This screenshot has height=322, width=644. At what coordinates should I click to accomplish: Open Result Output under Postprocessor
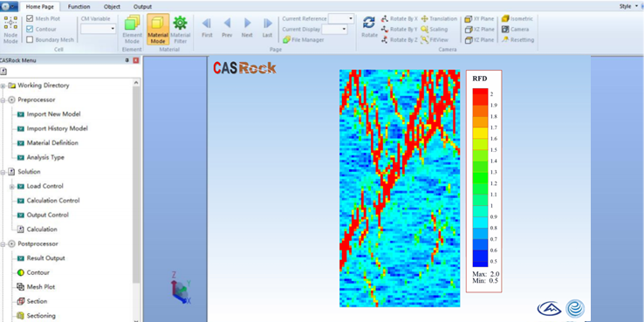tap(45, 258)
